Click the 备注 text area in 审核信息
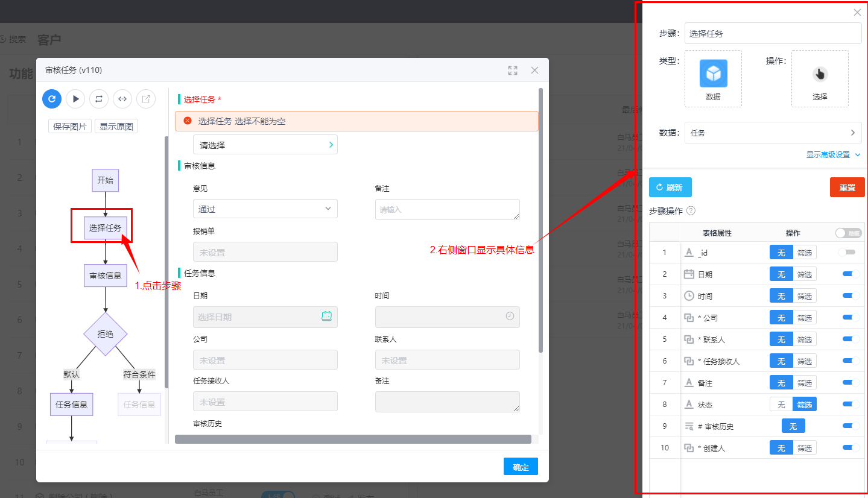The height and width of the screenshot is (498, 868). pos(448,209)
